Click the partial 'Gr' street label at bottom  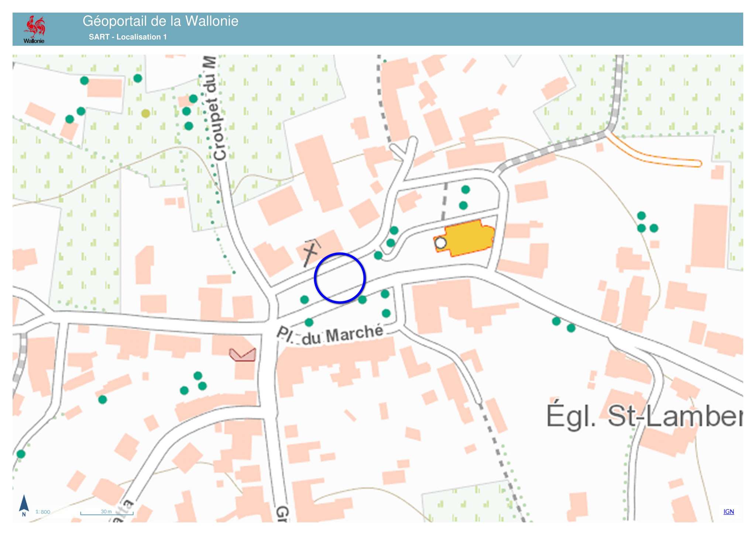click(282, 514)
